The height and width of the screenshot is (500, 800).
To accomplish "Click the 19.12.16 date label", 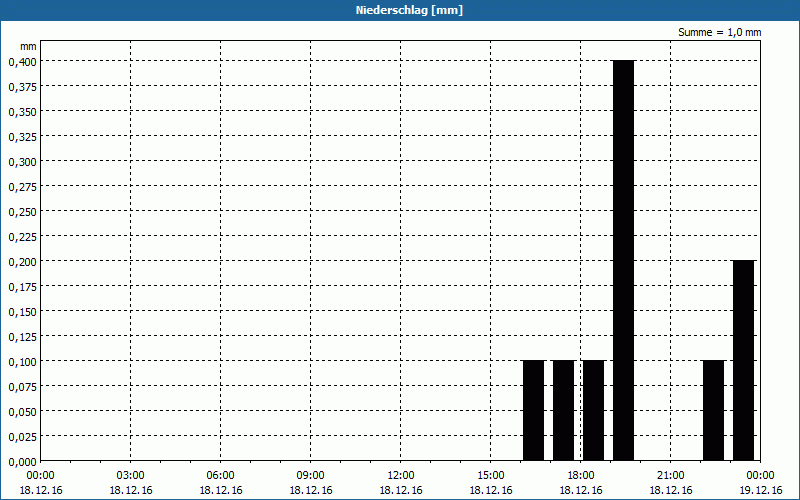I will 761,490.
